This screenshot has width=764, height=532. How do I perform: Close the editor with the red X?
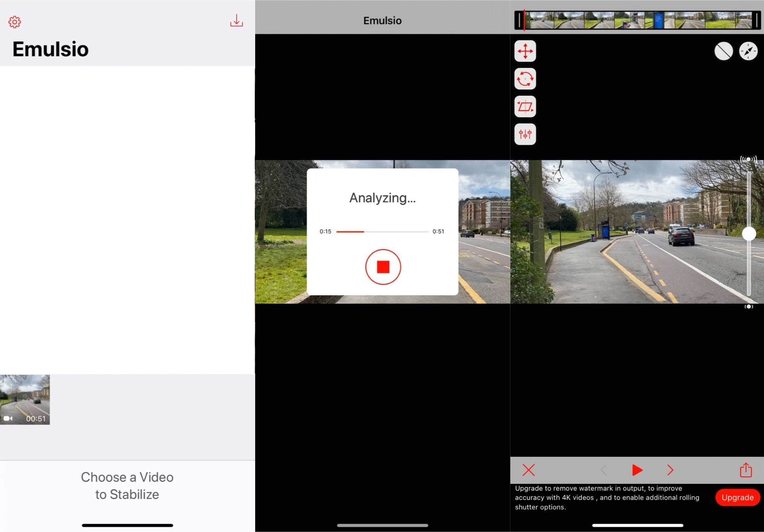pos(529,470)
